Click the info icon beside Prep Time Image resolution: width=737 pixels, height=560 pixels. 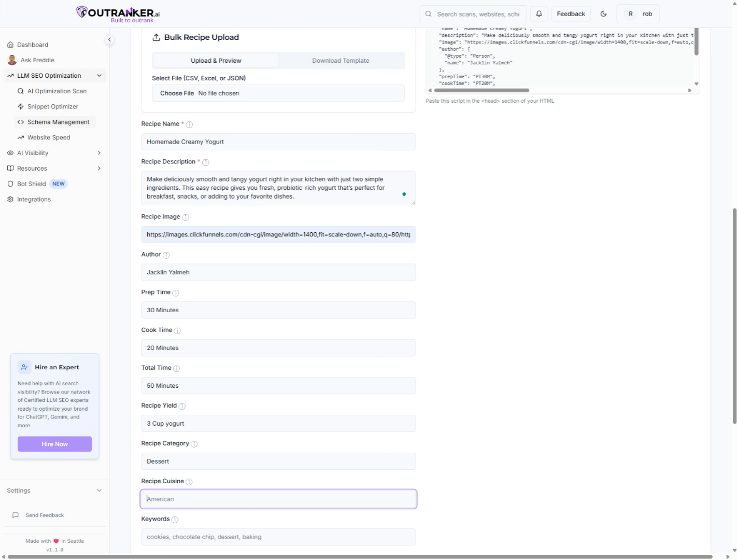point(176,293)
